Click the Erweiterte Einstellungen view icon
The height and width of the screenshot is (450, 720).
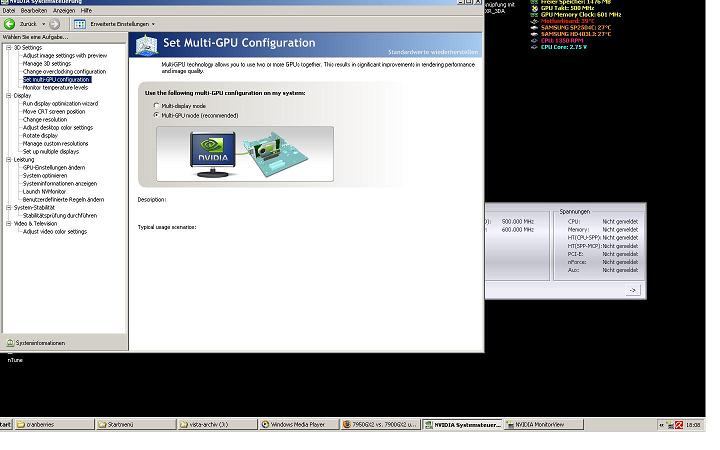click(80, 24)
